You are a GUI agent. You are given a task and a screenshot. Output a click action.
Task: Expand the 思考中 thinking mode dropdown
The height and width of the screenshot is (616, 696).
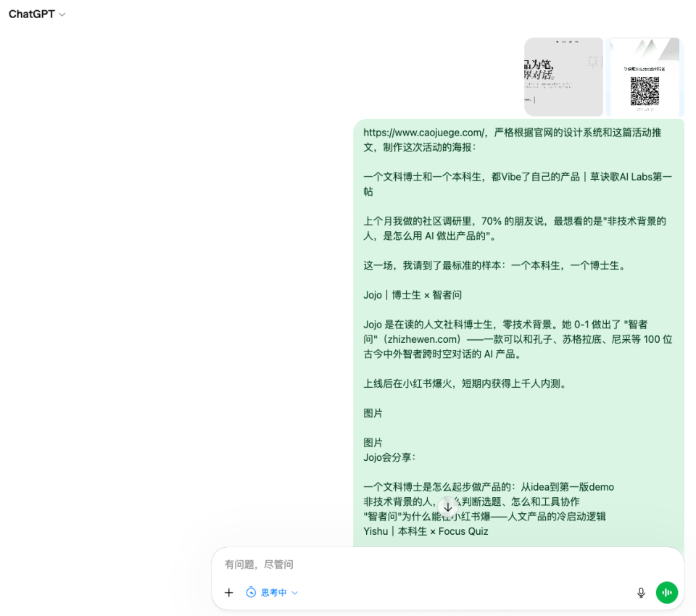pos(272,593)
